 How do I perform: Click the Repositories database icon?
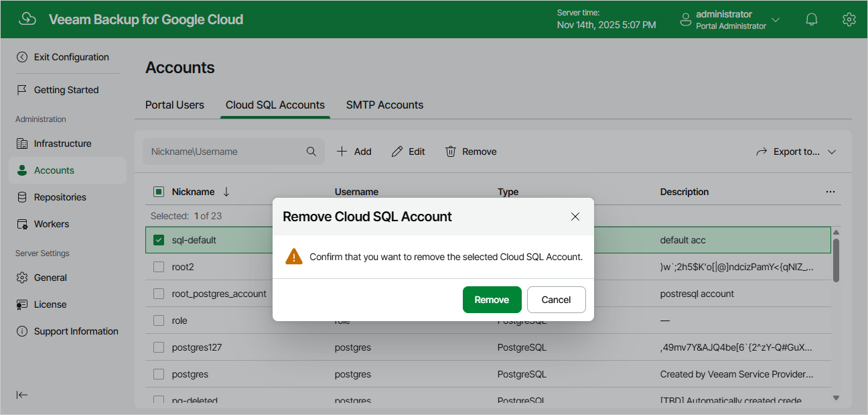[x=22, y=197]
